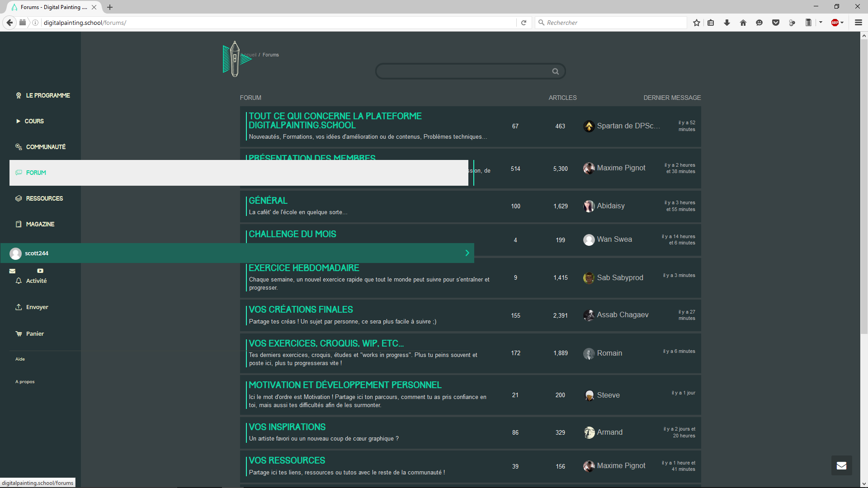The height and width of the screenshot is (488, 868).
Task: Click the Envoyer upload icon
Action: point(19,307)
